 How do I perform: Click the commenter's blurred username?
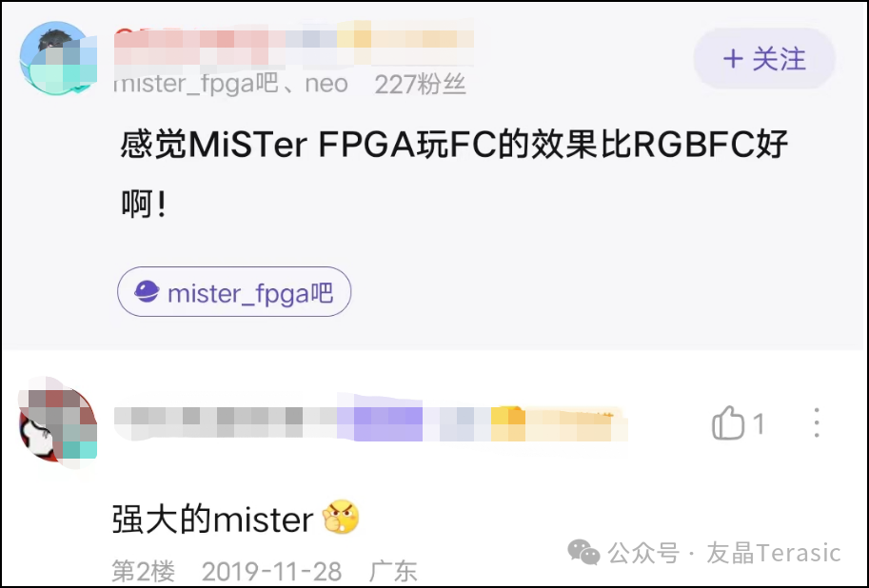pyautogui.click(x=225, y=423)
